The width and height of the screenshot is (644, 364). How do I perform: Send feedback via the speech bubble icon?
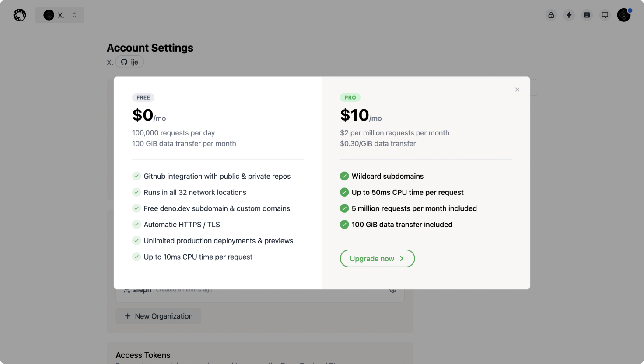tap(605, 14)
